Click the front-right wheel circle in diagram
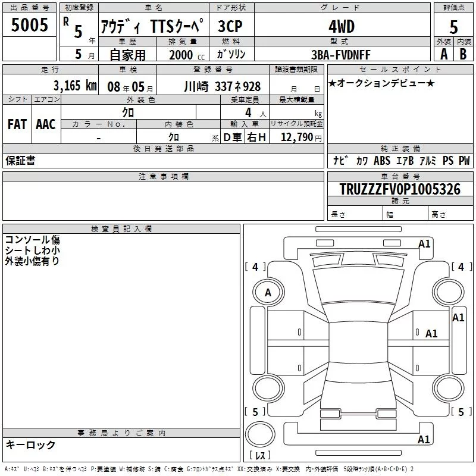The height and width of the screenshot is (476, 476). coord(448,292)
